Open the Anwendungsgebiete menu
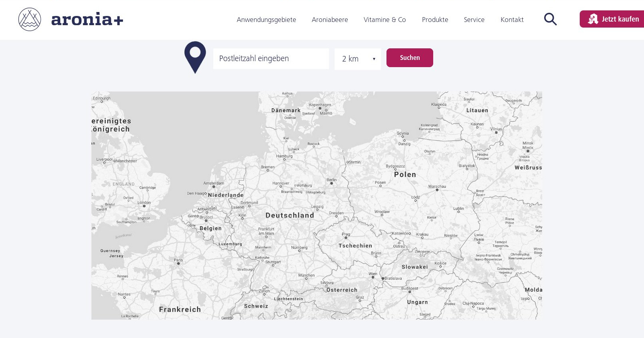The width and height of the screenshot is (644, 338). pos(266,20)
